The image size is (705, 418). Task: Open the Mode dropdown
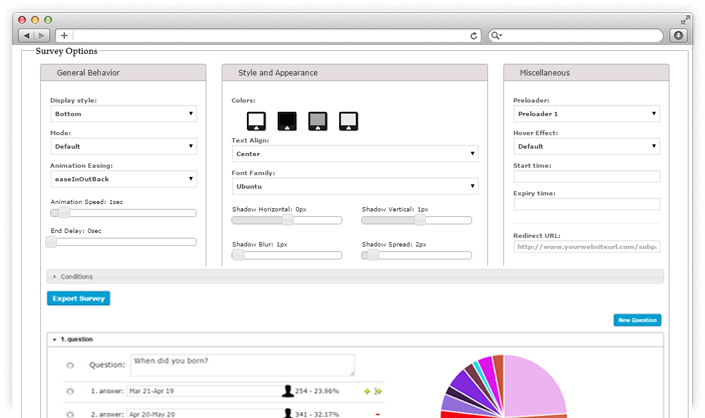(124, 146)
